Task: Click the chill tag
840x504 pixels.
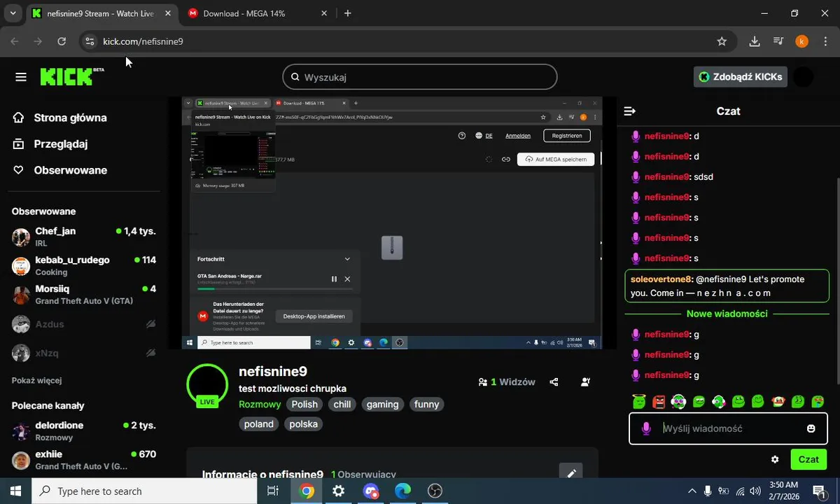Action: click(x=342, y=405)
